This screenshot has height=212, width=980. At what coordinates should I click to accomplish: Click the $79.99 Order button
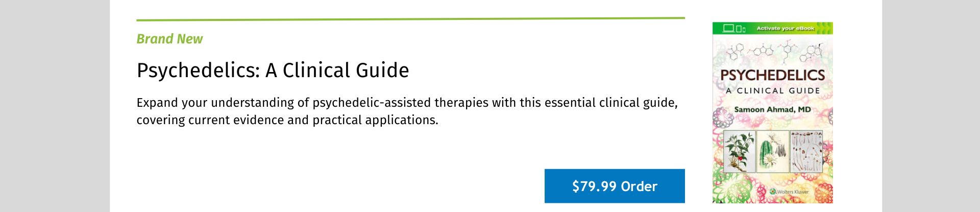(x=614, y=186)
